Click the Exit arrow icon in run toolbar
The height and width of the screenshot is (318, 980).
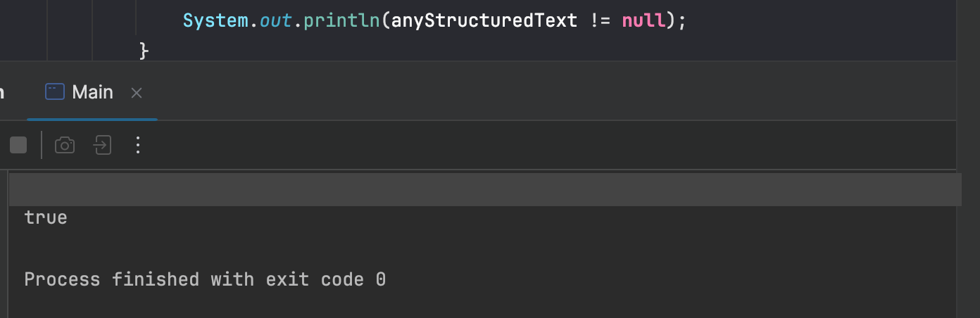(103, 145)
